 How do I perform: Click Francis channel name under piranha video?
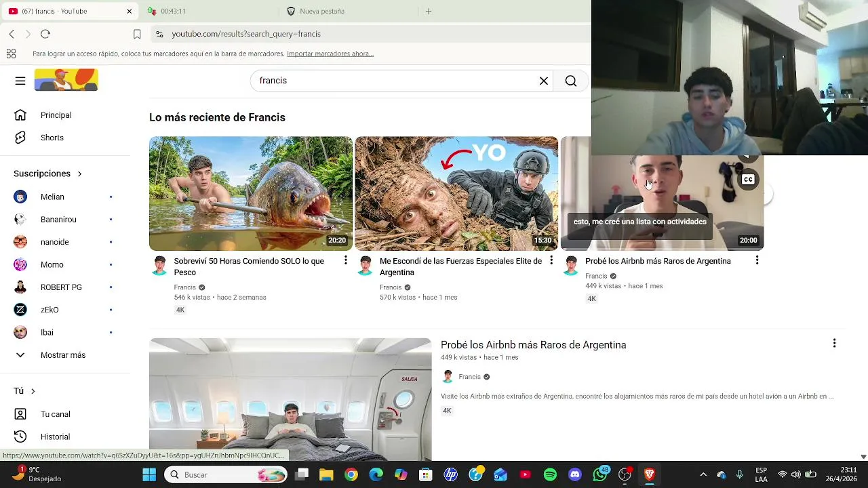click(x=184, y=287)
